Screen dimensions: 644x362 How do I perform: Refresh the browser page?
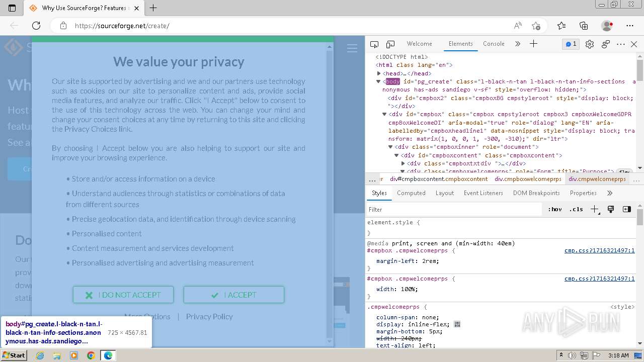tap(36, 26)
